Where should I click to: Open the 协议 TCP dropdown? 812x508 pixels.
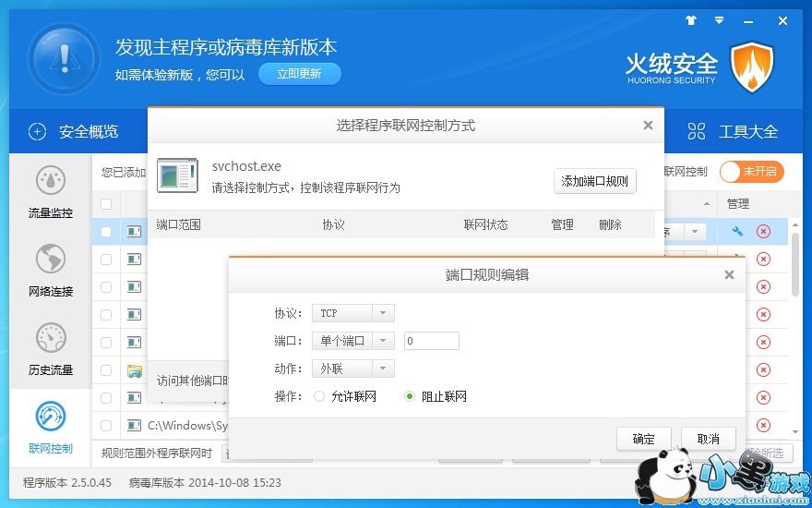click(353, 313)
